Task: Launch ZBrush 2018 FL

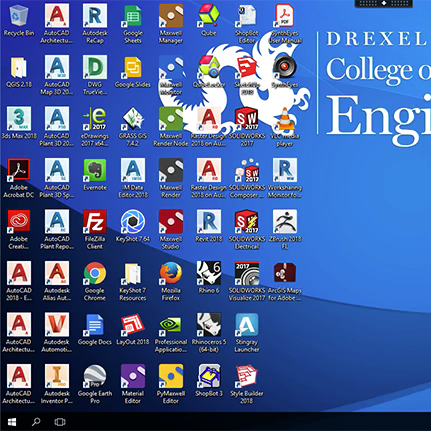Action: 285,222
